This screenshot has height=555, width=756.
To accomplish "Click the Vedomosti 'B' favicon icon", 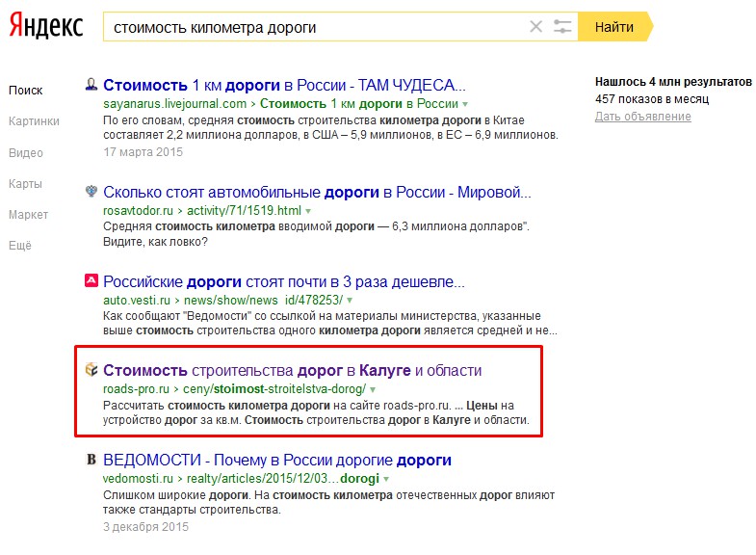I will click(x=91, y=460).
